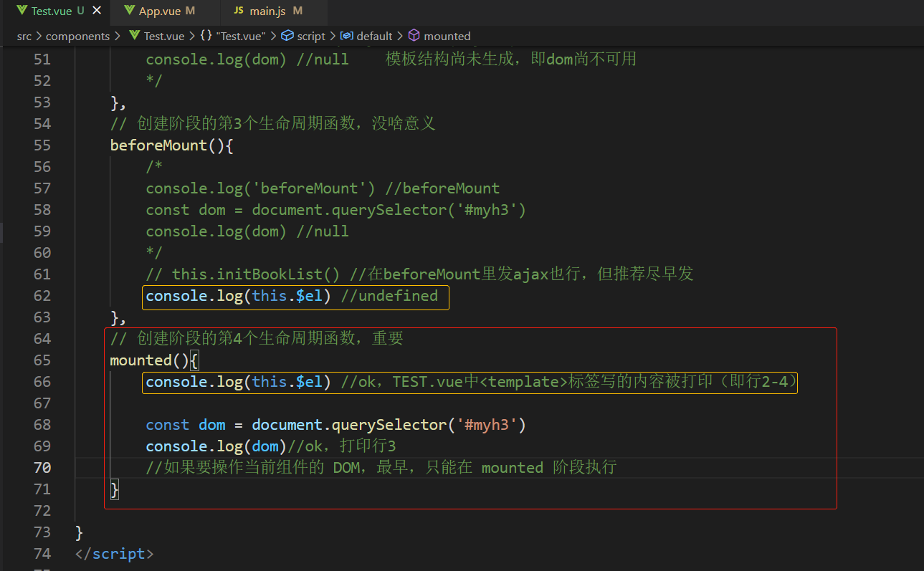Click the console.log('beforeMount') comment line
This screenshot has width=924, height=571.
click(x=323, y=188)
